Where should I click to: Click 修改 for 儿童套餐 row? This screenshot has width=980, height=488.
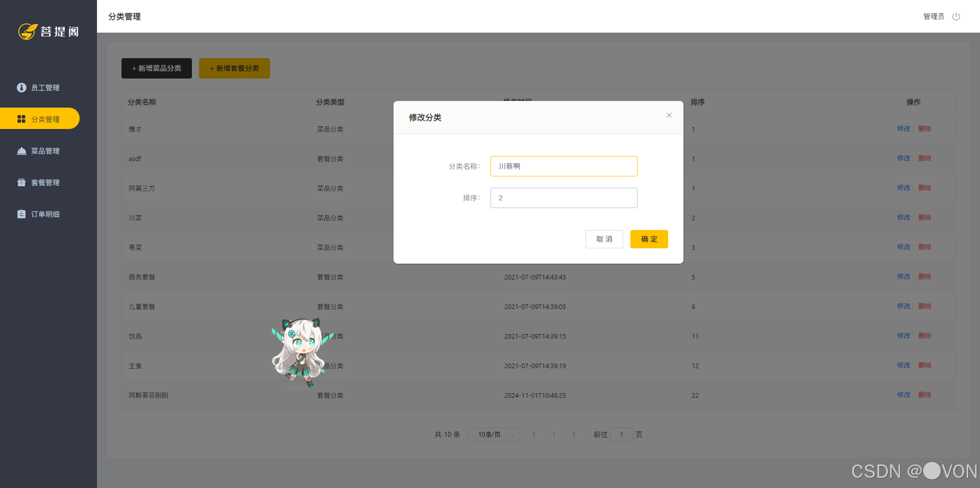pos(903,306)
